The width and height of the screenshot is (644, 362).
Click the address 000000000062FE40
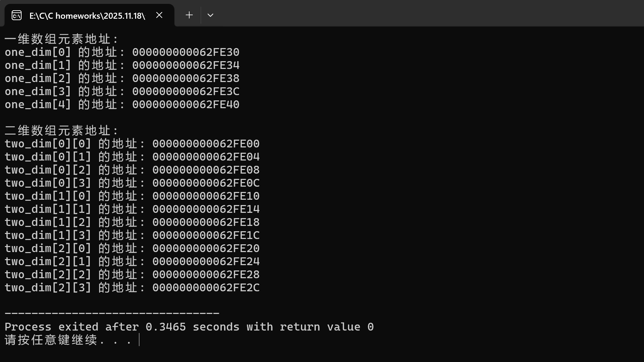click(x=186, y=105)
